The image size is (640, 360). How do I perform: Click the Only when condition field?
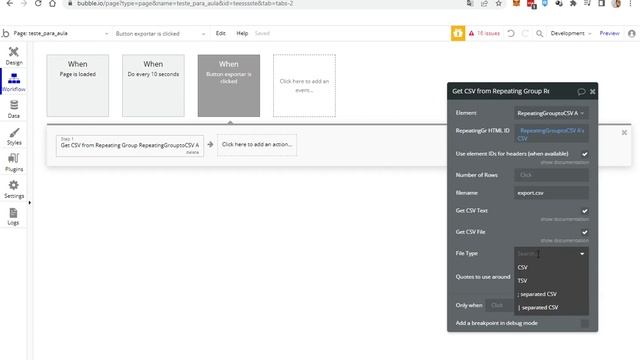[x=500, y=305]
